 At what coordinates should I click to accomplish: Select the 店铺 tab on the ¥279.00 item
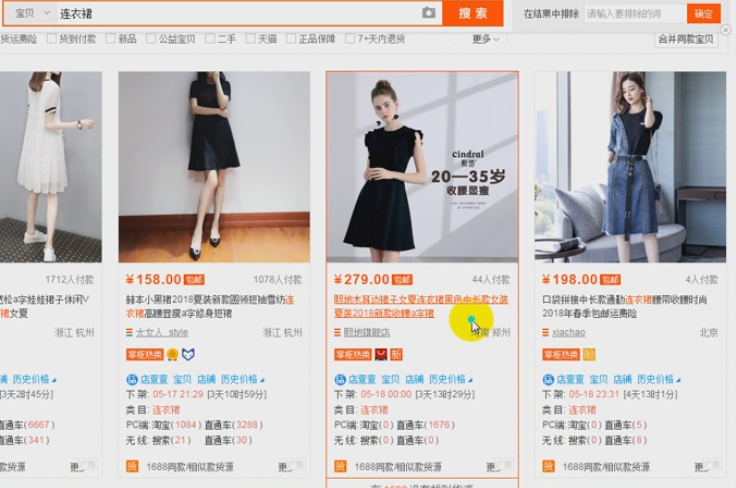pos(414,379)
